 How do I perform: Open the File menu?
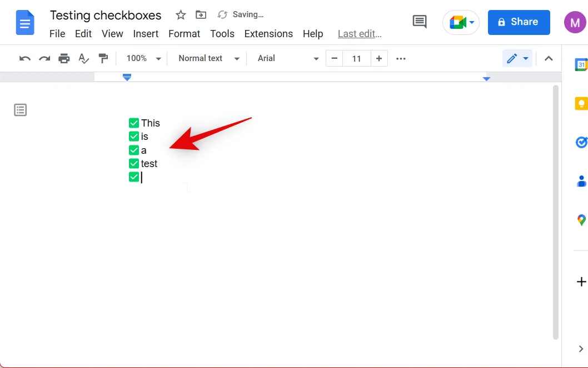coord(57,34)
